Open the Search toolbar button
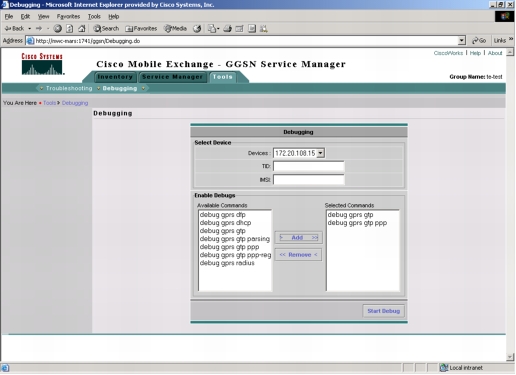The width and height of the screenshot is (516, 375). point(106,29)
